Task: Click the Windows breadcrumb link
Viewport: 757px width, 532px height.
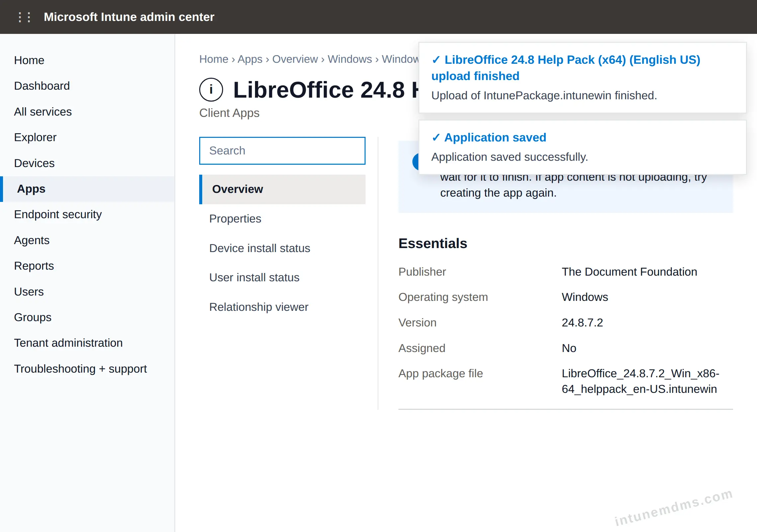Action: (350, 59)
